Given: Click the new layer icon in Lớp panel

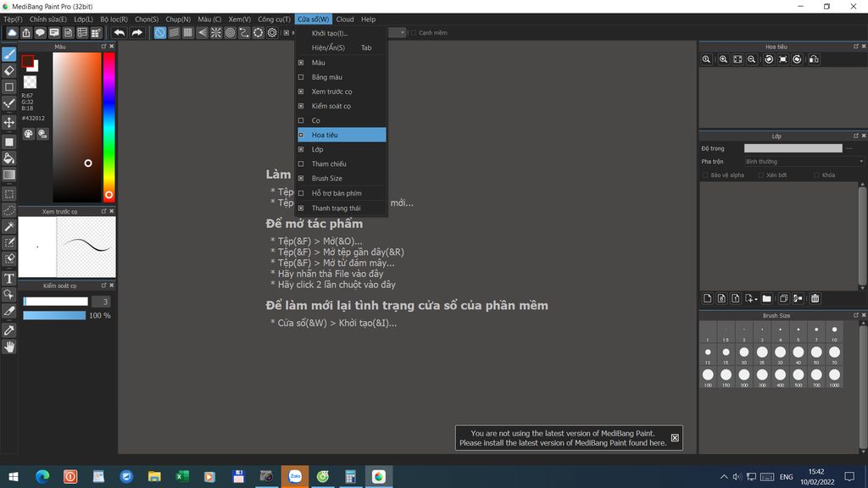Looking at the screenshot, I should [708, 299].
